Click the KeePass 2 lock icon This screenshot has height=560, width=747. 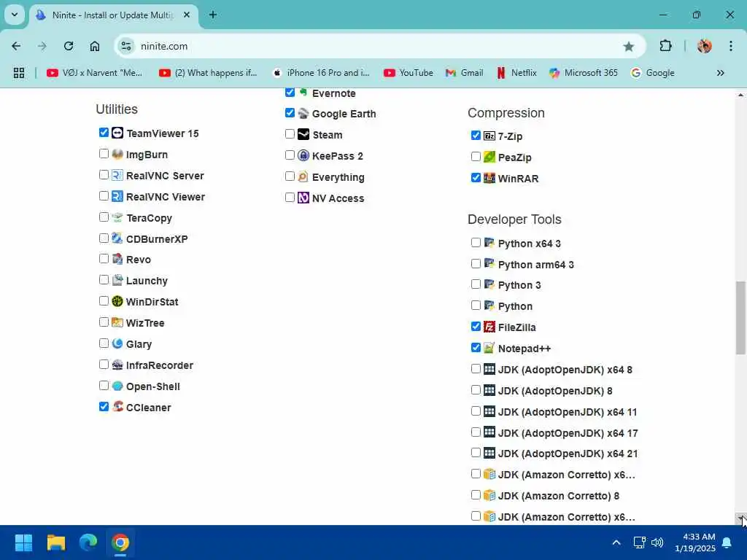coord(303,156)
